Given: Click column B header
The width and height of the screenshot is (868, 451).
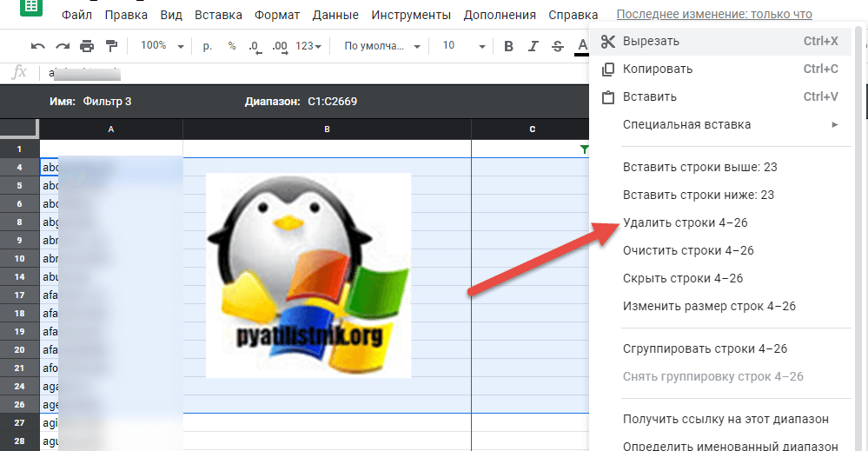Looking at the screenshot, I should click(328, 129).
